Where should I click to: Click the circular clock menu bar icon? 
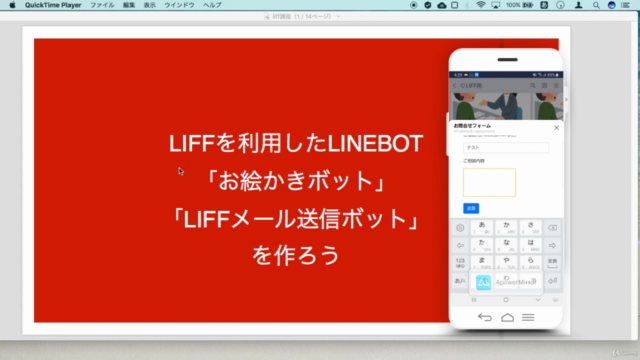click(x=560, y=5)
